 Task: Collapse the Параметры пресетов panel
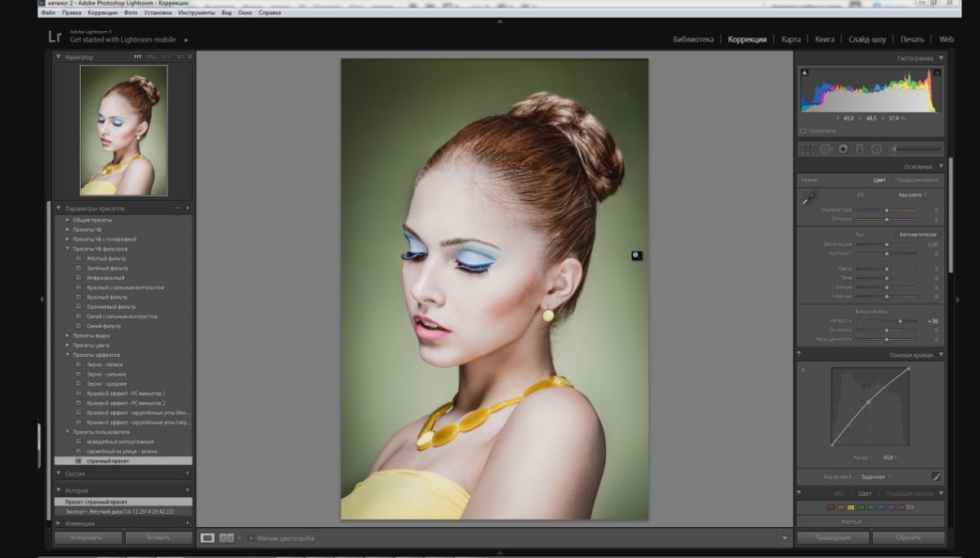[x=59, y=208]
